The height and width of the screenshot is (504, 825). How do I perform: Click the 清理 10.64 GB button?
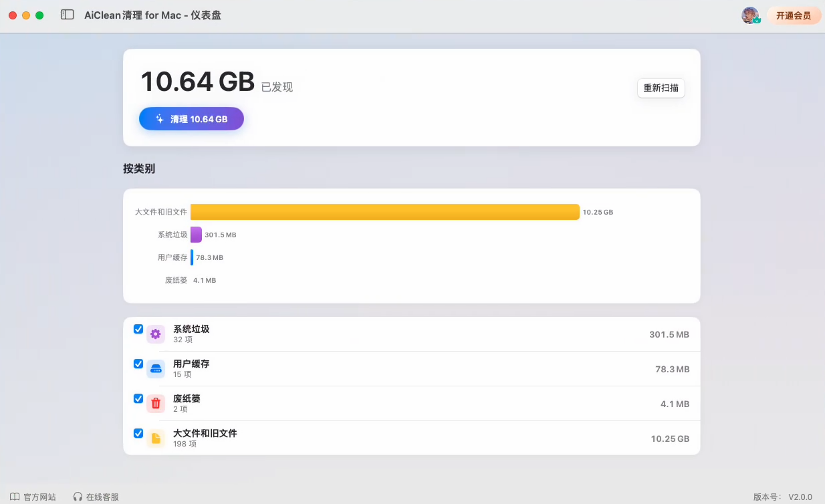click(x=191, y=119)
